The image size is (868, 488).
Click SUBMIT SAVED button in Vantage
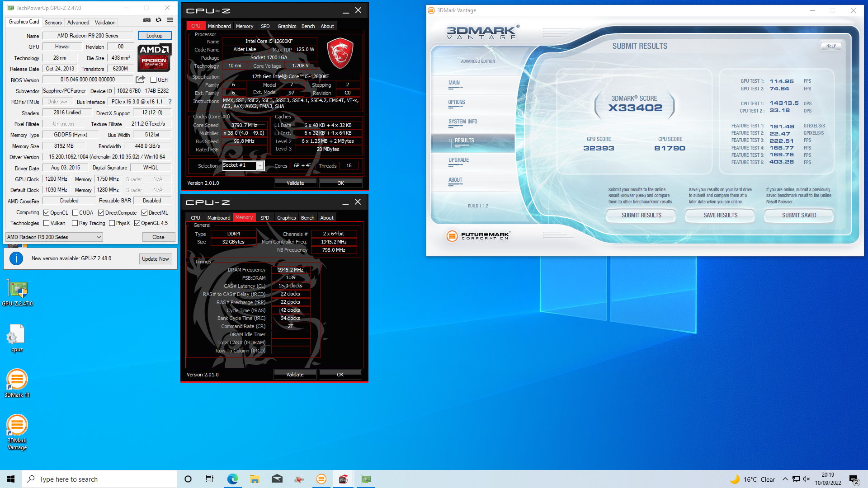point(799,216)
